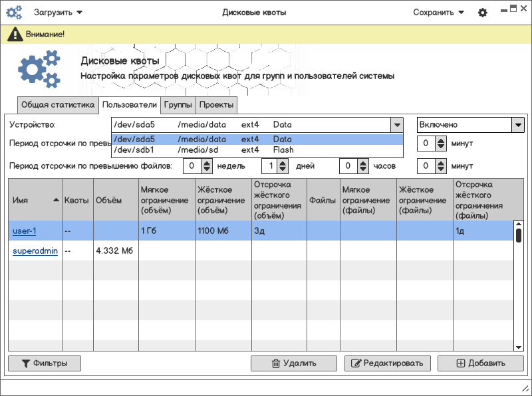Select /dev/sdb1 Flash device from list
Image resolution: width=532 pixels, height=396 pixels.
tap(257, 150)
